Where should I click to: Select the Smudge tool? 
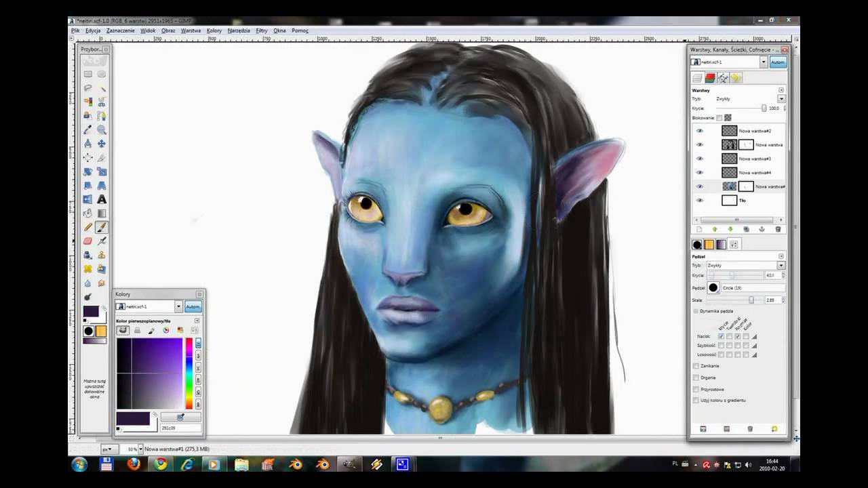(102, 283)
